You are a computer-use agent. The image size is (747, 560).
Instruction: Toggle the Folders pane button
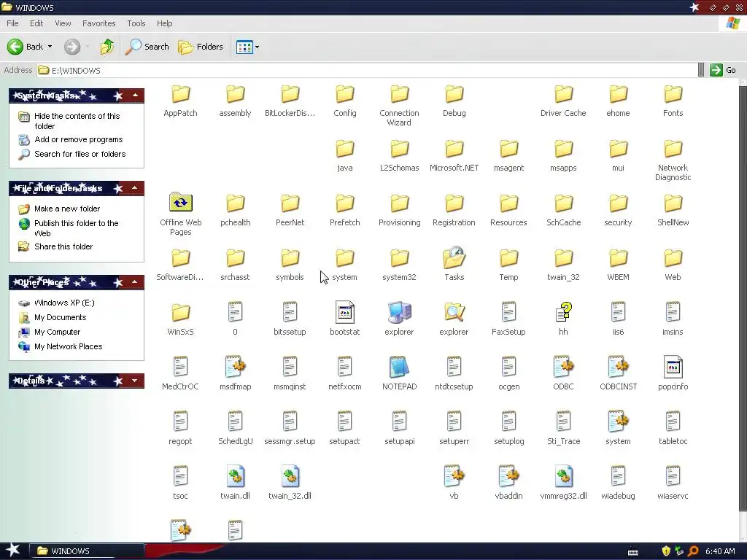coord(200,47)
